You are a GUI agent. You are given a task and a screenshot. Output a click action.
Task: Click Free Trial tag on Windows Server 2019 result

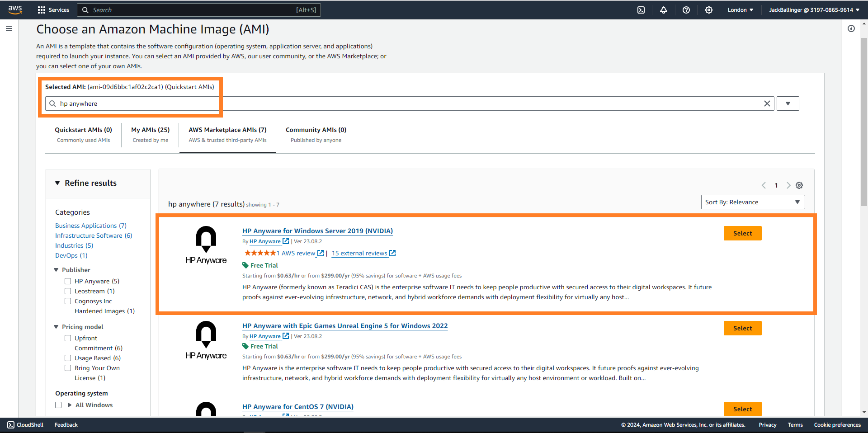click(260, 265)
